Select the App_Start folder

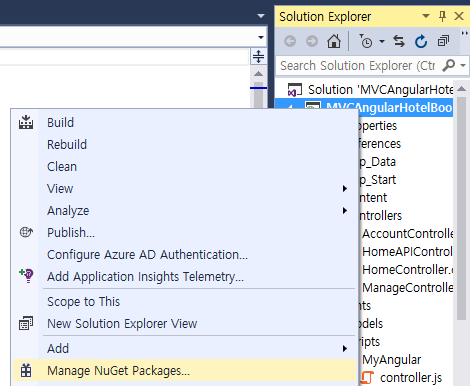click(377, 180)
